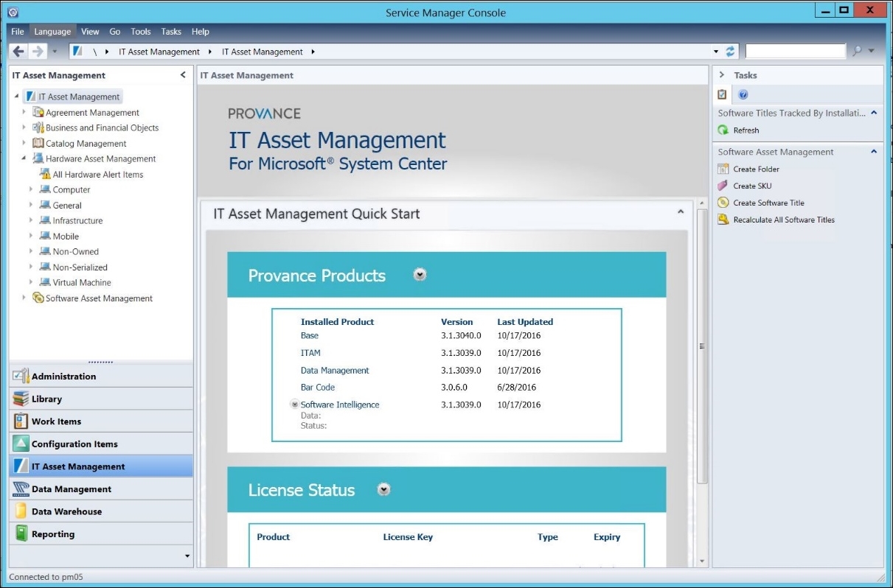The width and height of the screenshot is (893, 588).
Task: Click the Library books icon
Action: pos(21,399)
